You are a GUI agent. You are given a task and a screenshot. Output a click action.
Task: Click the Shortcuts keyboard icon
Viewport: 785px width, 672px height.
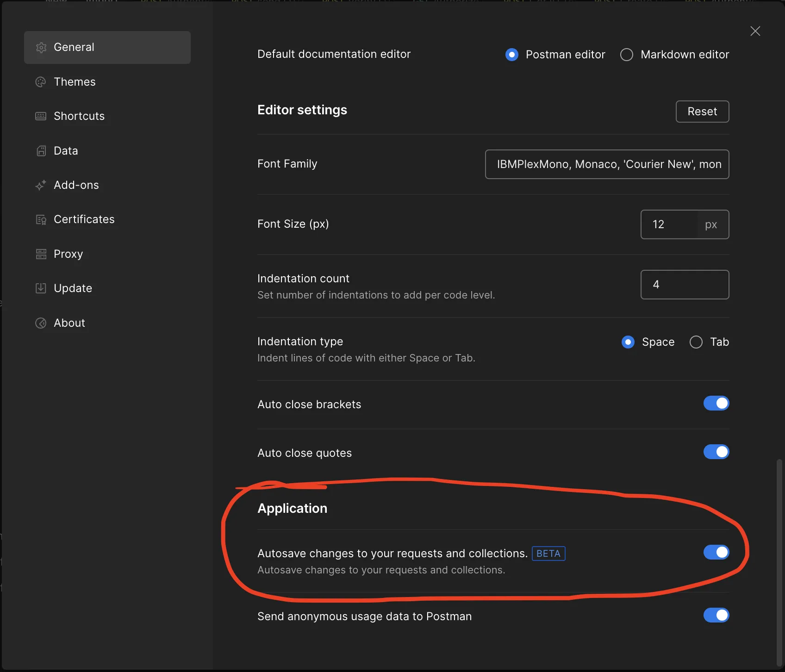click(x=41, y=116)
